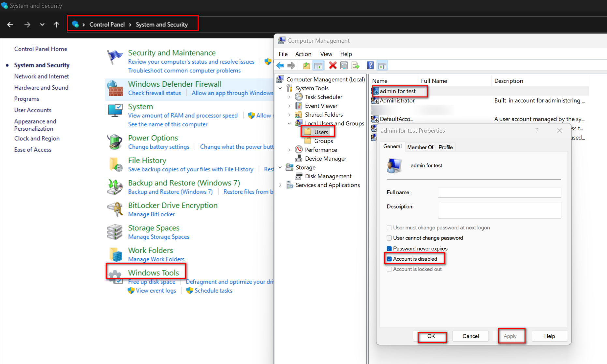The height and width of the screenshot is (364, 607).
Task: Click the Disk Management icon in tree
Action: [299, 176]
